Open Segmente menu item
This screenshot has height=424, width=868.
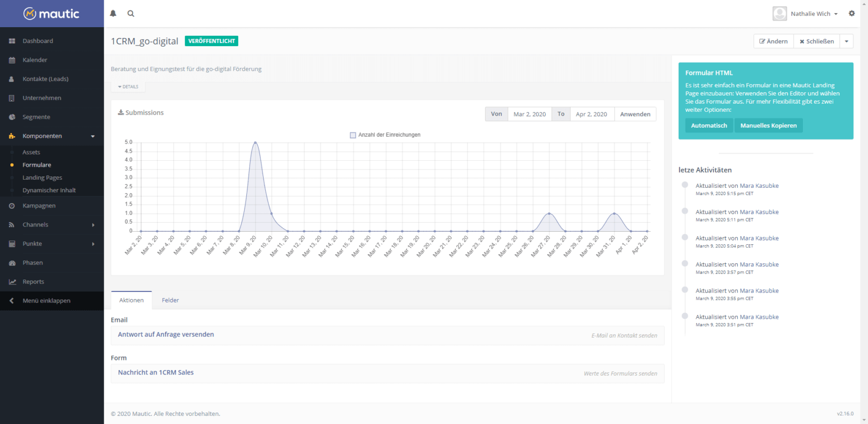pos(36,117)
